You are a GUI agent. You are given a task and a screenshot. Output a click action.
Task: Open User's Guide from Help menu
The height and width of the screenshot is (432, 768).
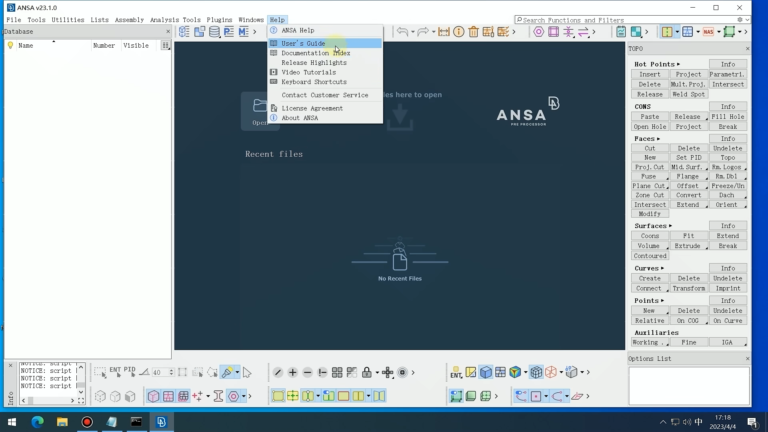pyautogui.click(x=325, y=43)
